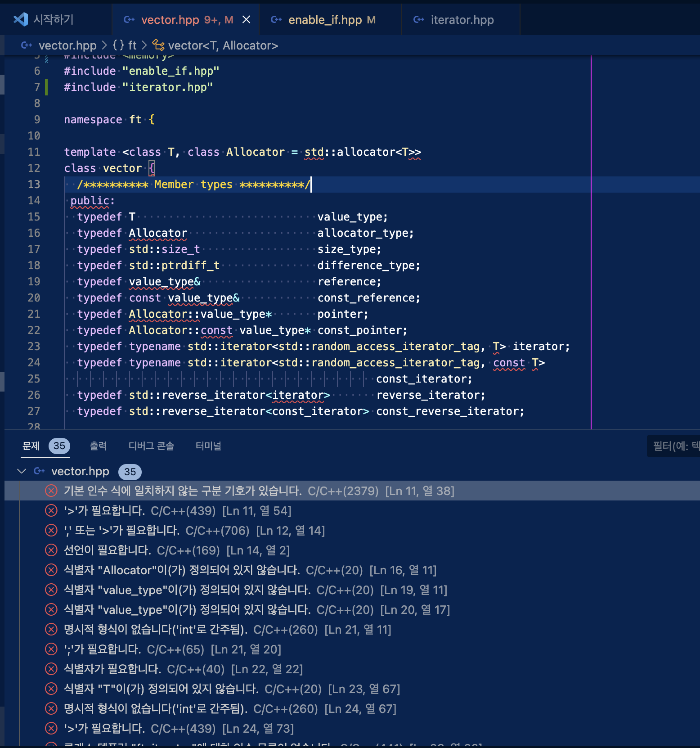Image resolution: width=700 pixels, height=748 pixels.
Task: Click error icon for C/C++(169) row
Action: pyautogui.click(x=51, y=550)
